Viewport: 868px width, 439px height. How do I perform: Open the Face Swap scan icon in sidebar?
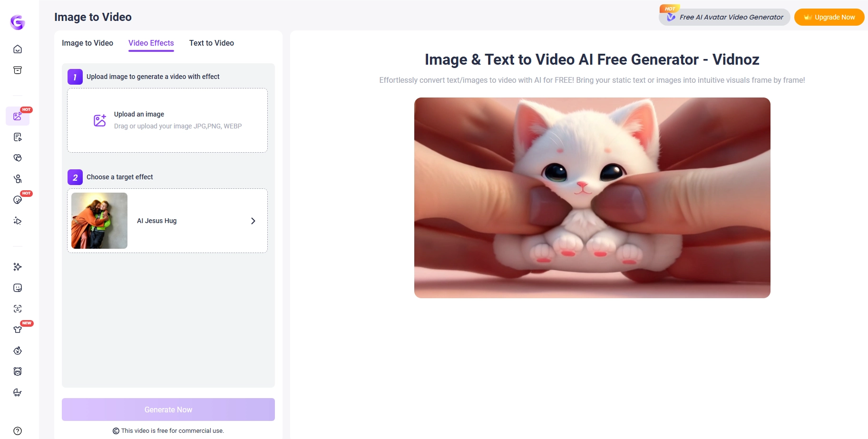pos(17,308)
